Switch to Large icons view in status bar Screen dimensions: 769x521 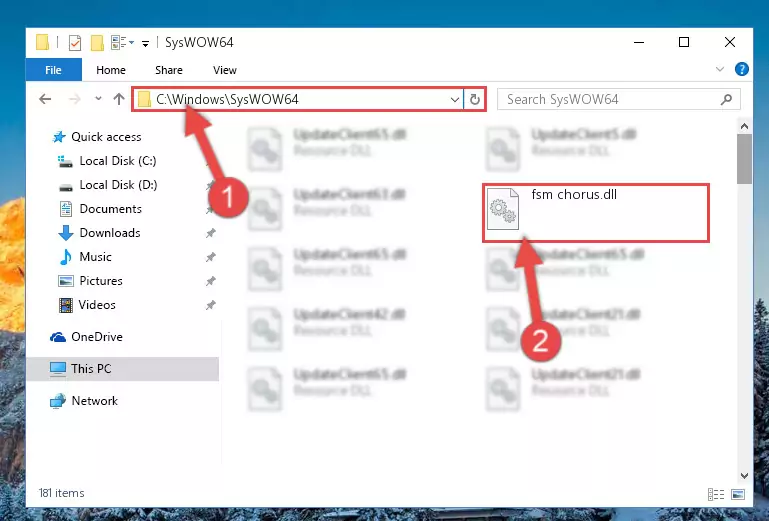(x=738, y=494)
